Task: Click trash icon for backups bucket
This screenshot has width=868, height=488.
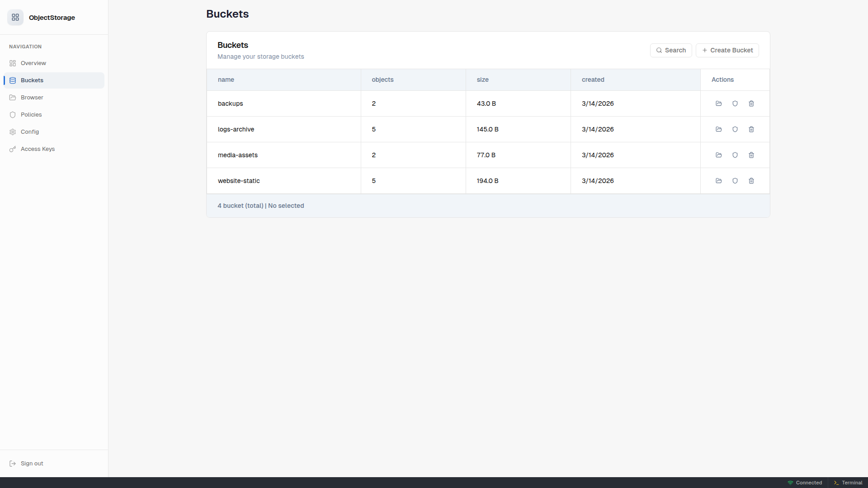Action: click(751, 103)
